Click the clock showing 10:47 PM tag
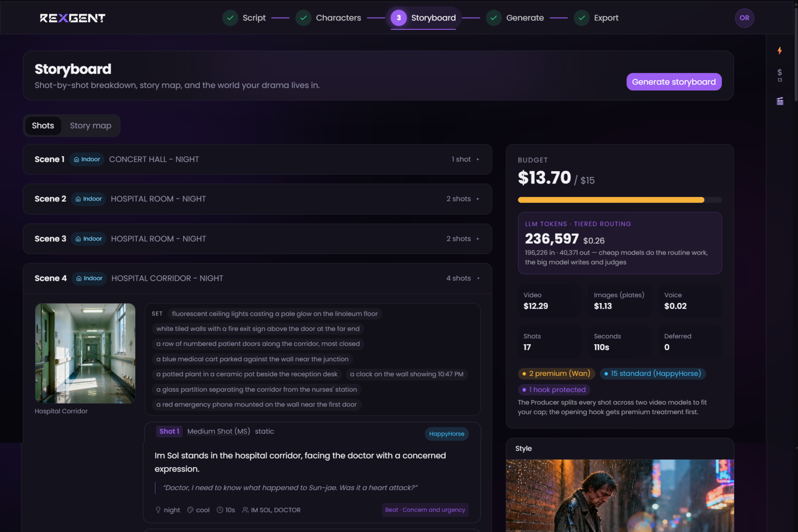 pos(406,374)
